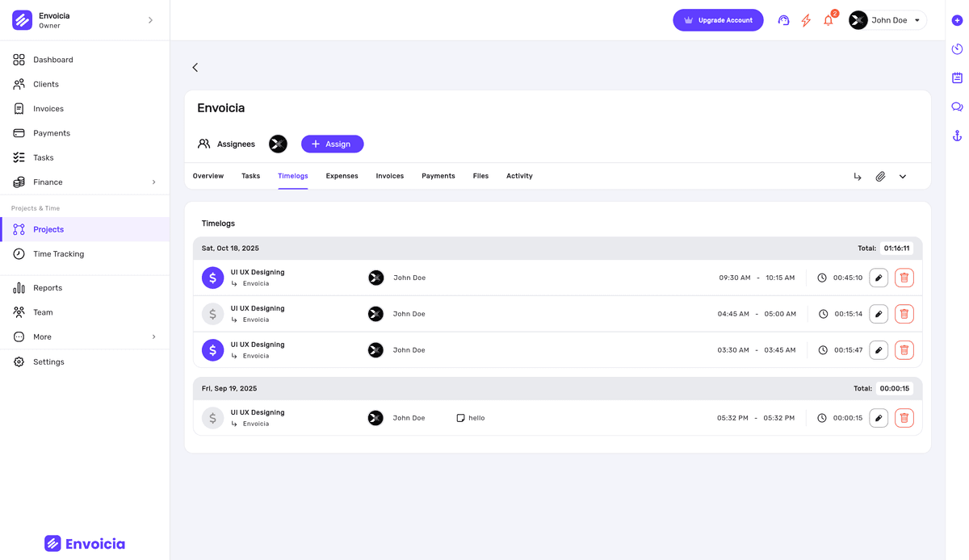Image resolution: width=969 pixels, height=560 pixels.
Task: Click the Upgrade Account button
Action: coord(718,19)
